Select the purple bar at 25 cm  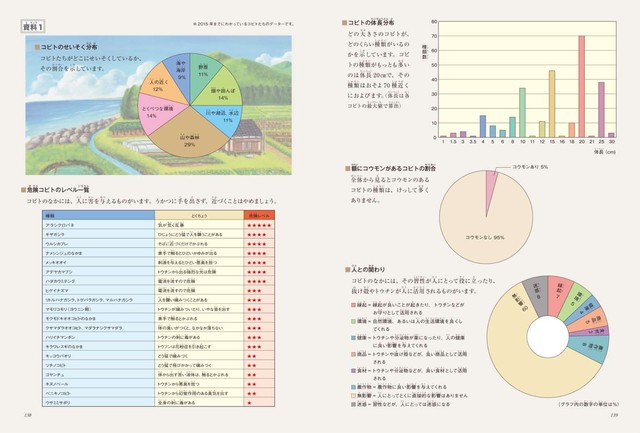tap(601, 110)
